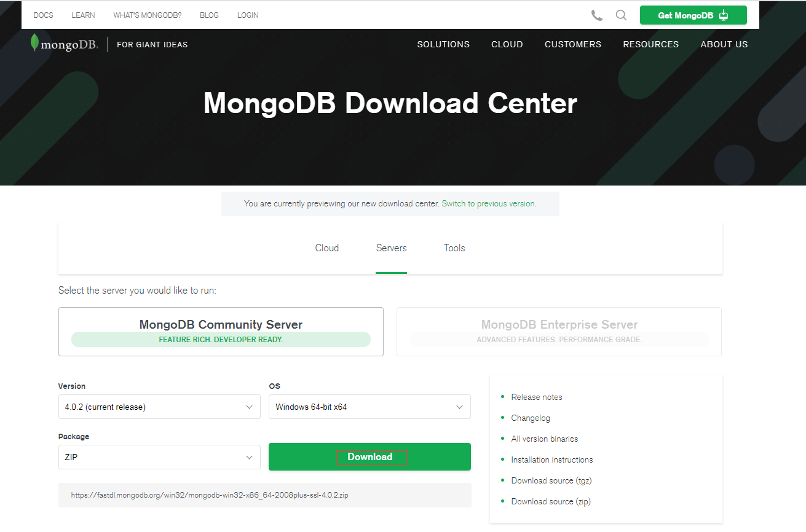Expand the Version dropdown
The height and width of the screenshot is (532, 806).
(x=159, y=407)
